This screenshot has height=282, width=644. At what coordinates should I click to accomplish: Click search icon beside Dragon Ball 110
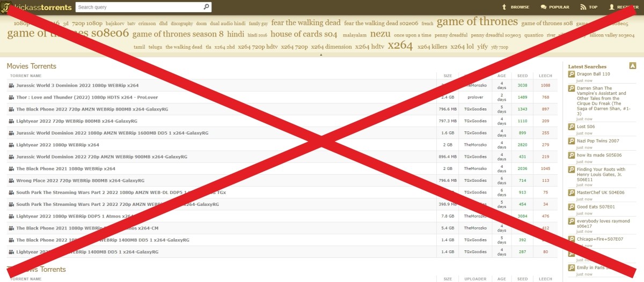pos(572,74)
